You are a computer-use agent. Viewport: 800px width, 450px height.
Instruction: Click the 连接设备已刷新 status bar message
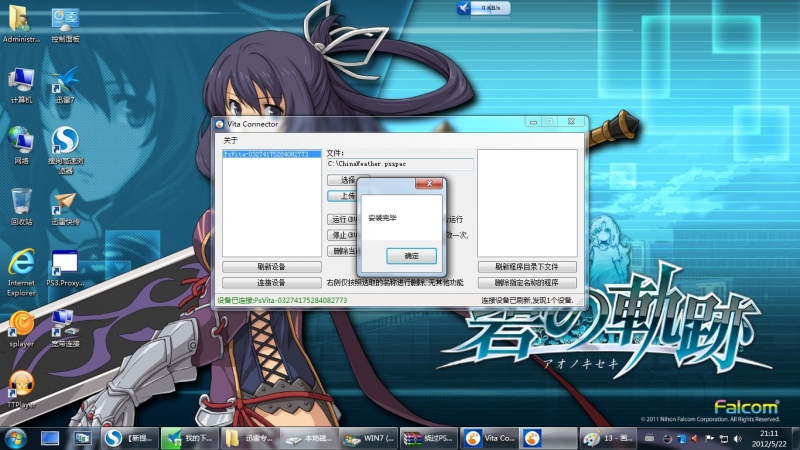click(527, 301)
